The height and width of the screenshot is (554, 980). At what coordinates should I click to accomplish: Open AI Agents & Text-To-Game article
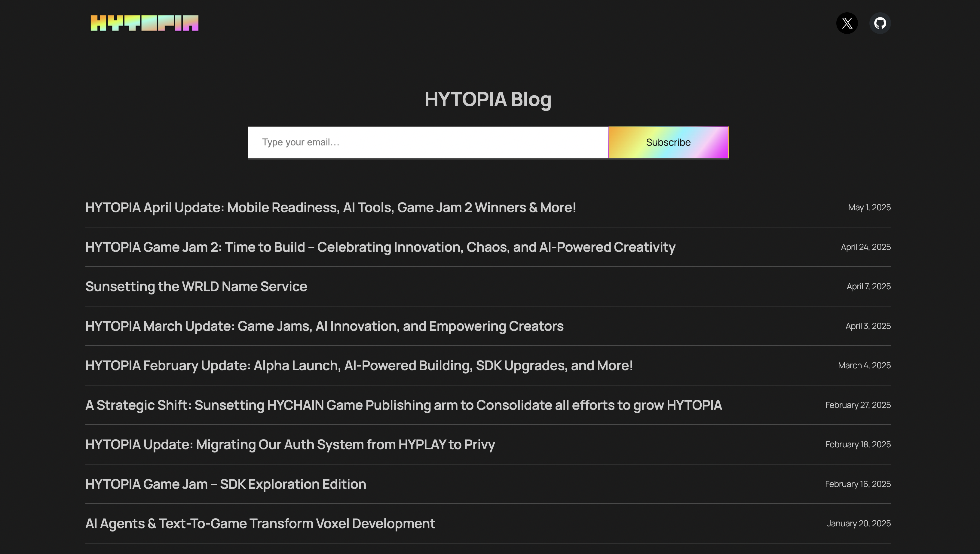click(x=260, y=524)
